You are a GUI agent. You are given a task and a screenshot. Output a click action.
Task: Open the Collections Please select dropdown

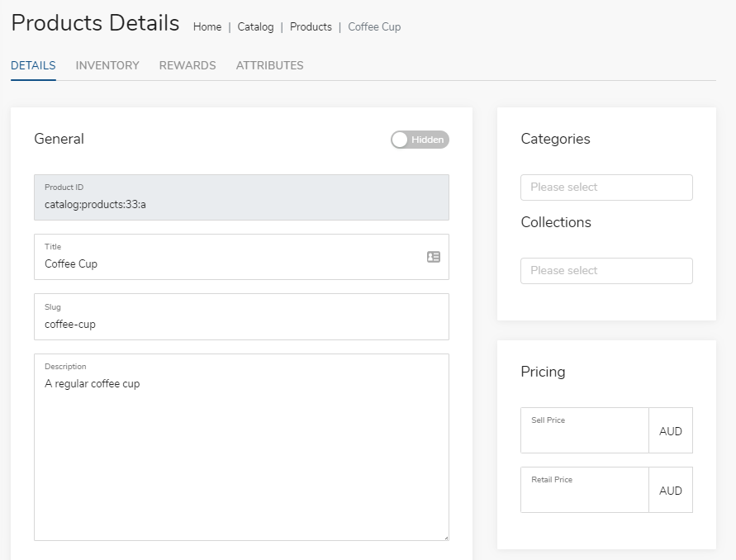point(606,271)
